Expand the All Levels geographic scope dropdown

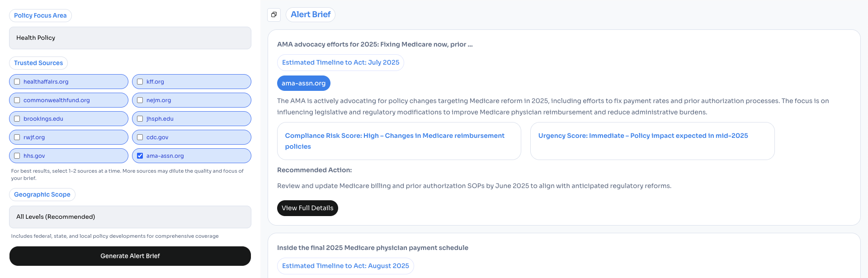coord(130,217)
